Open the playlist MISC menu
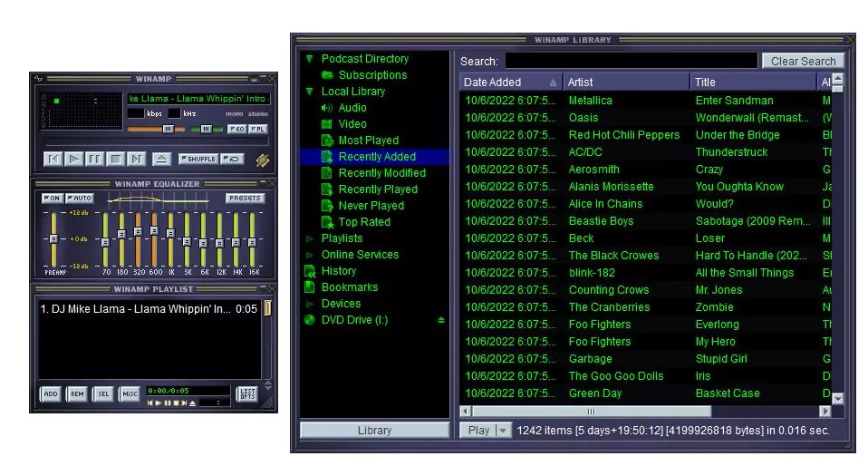Viewport: 868px width, 466px height. click(x=130, y=394)
